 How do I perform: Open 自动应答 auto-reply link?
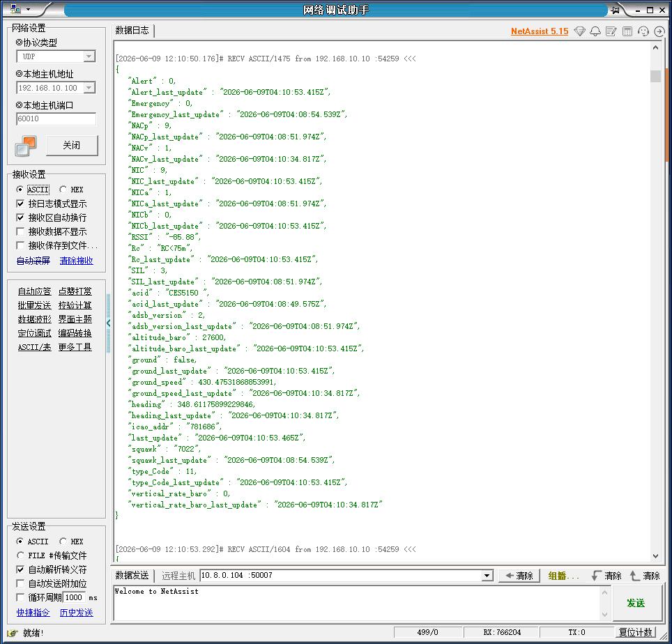point(35,291)
